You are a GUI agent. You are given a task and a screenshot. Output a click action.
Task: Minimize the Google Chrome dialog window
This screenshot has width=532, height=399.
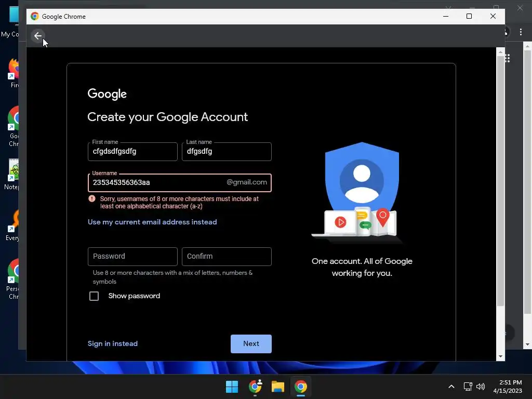(x=446, y=16)
